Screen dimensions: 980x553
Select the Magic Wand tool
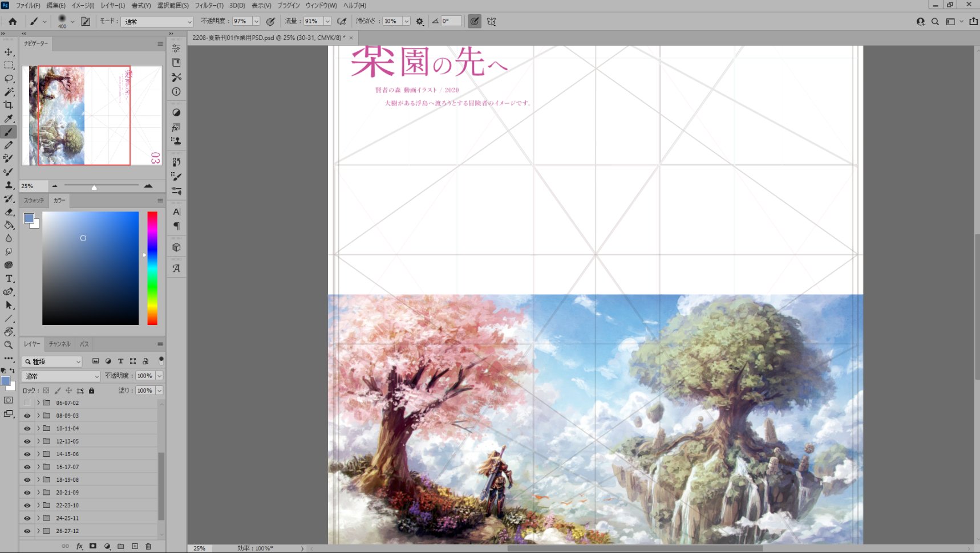[x=9, y=92]
